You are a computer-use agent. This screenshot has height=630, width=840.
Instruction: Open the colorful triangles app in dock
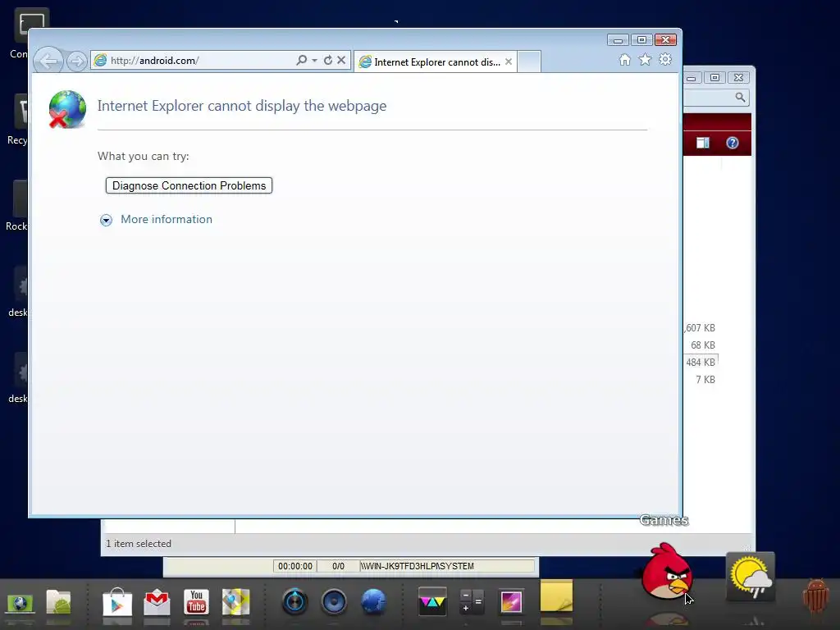tap(432, 601)
